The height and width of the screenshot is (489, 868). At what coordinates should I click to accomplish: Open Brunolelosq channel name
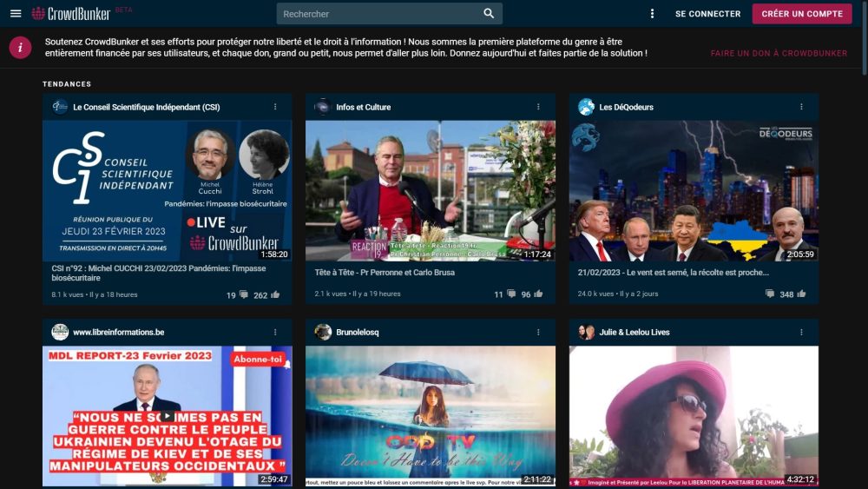pos(358,333)
